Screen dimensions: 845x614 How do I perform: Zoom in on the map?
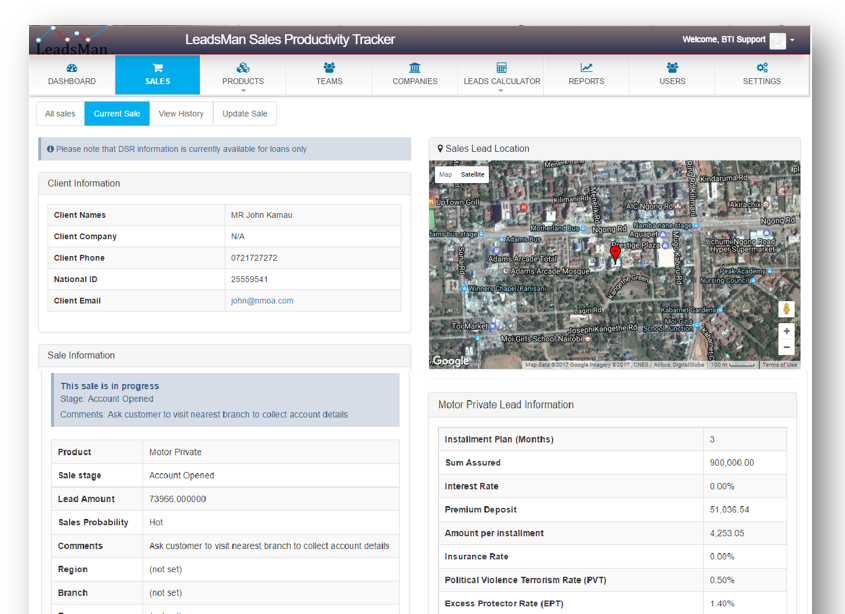click(x=787, y=331)
